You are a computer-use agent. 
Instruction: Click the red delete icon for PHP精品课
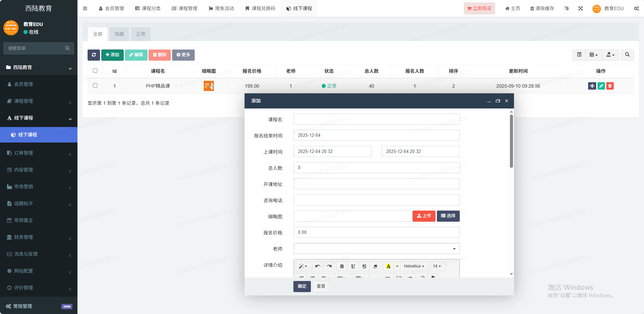click(x=610, y=86)
